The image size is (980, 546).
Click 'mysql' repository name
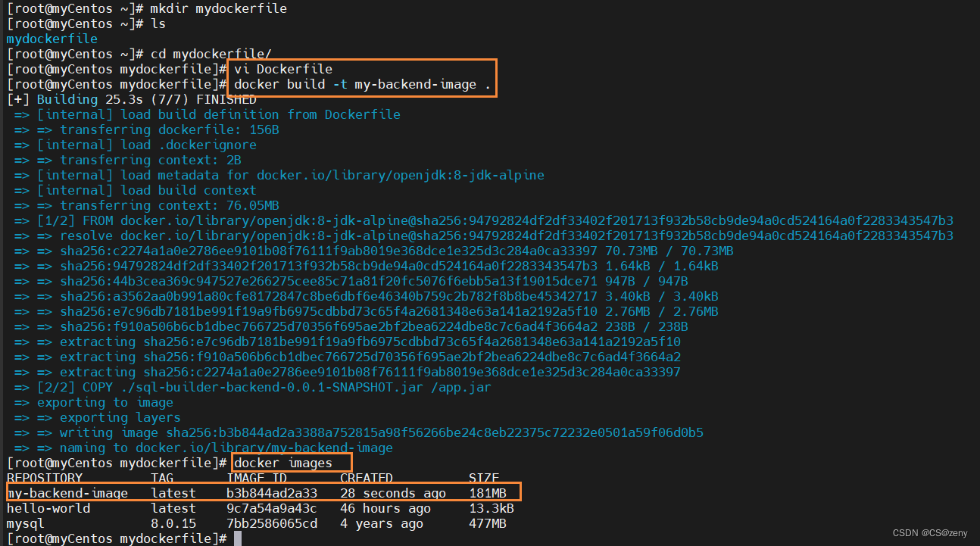25,523
